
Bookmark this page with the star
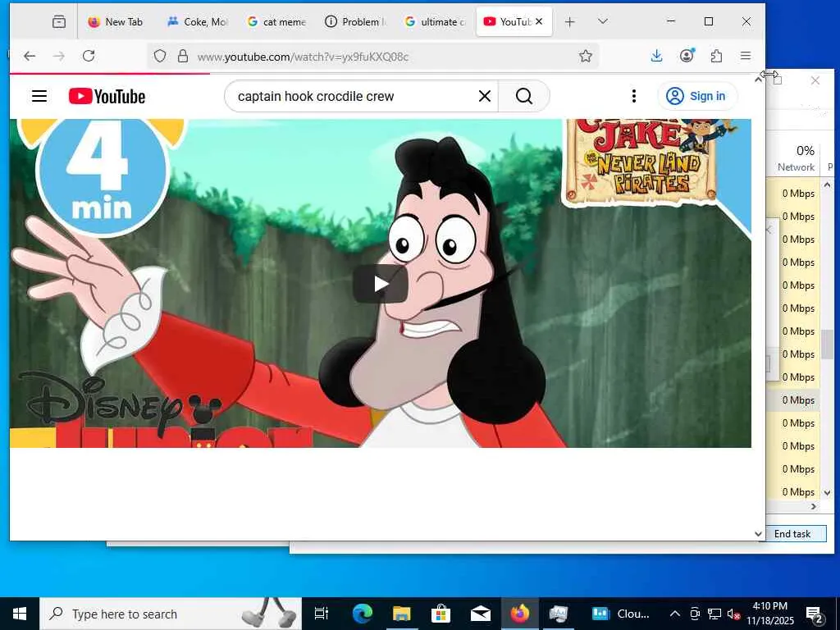pyautogui.click(x=586, y=56)
